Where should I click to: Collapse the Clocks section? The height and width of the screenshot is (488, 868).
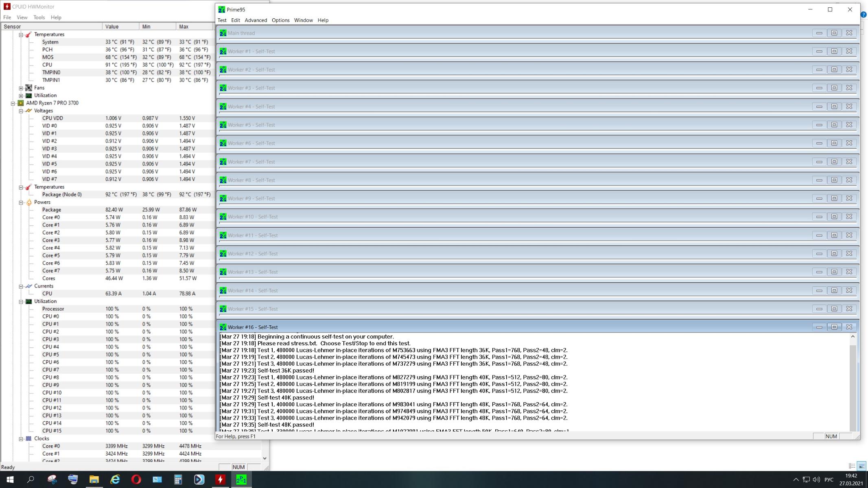(x=21, y=439)
